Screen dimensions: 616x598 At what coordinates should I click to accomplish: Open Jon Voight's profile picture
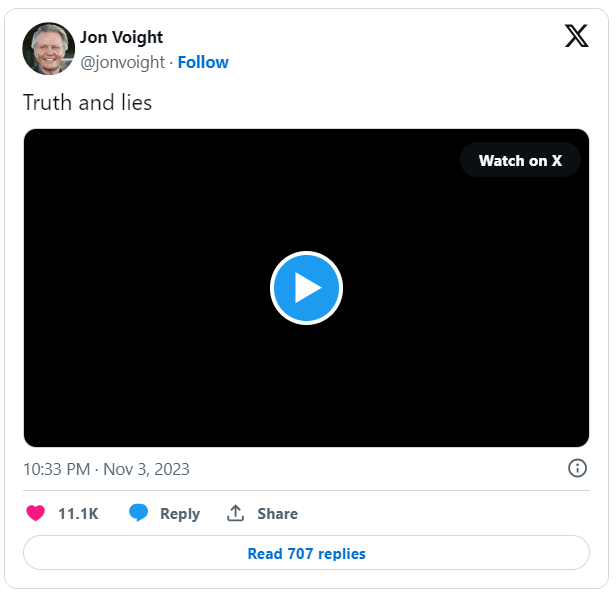click(49, 48)
